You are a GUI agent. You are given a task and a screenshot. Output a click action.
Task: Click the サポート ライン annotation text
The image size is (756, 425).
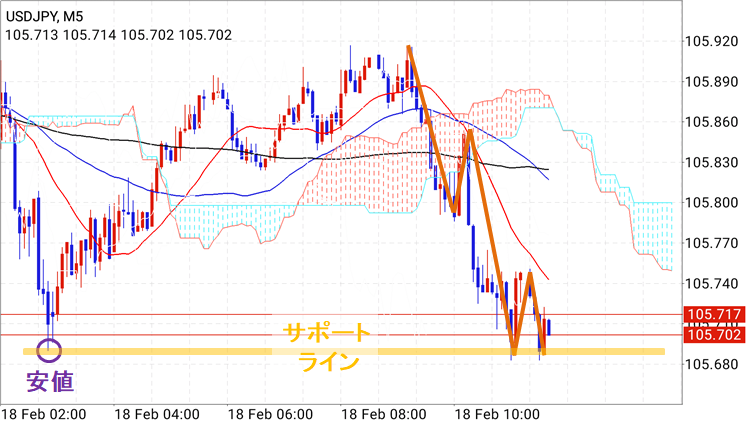[327, 346]
